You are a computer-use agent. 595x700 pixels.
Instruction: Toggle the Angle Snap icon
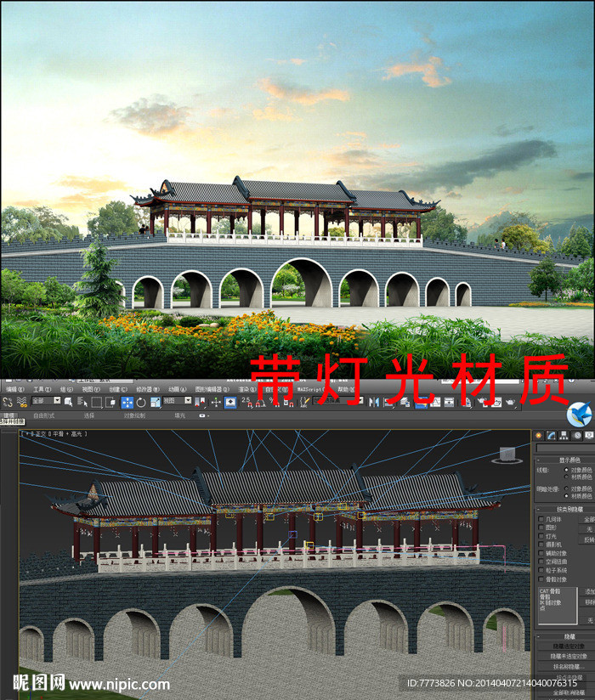pos(260,402)
